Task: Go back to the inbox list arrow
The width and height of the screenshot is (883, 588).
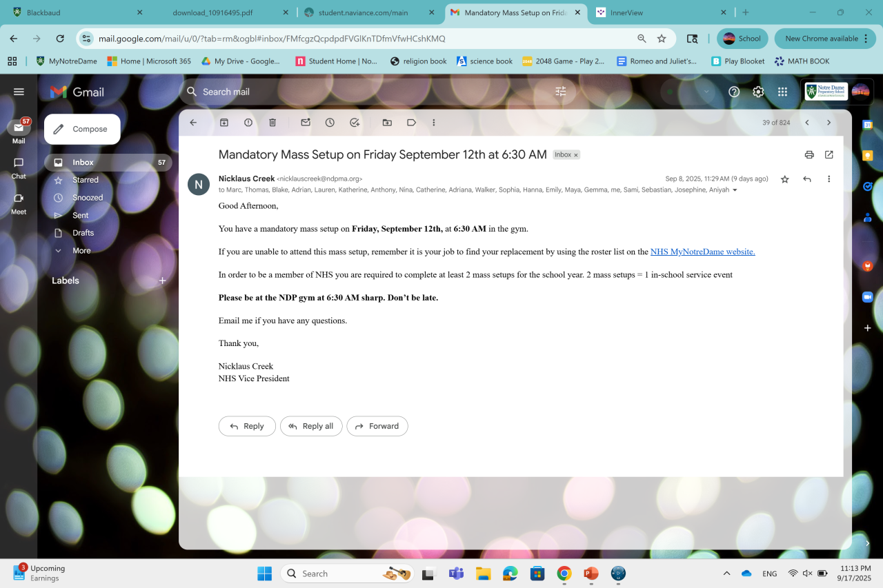Action: 193,122
